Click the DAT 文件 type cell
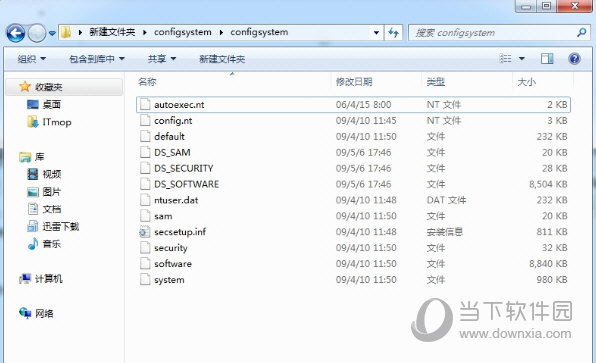This screenshot has width=596, height=363. tap(446, 200)
